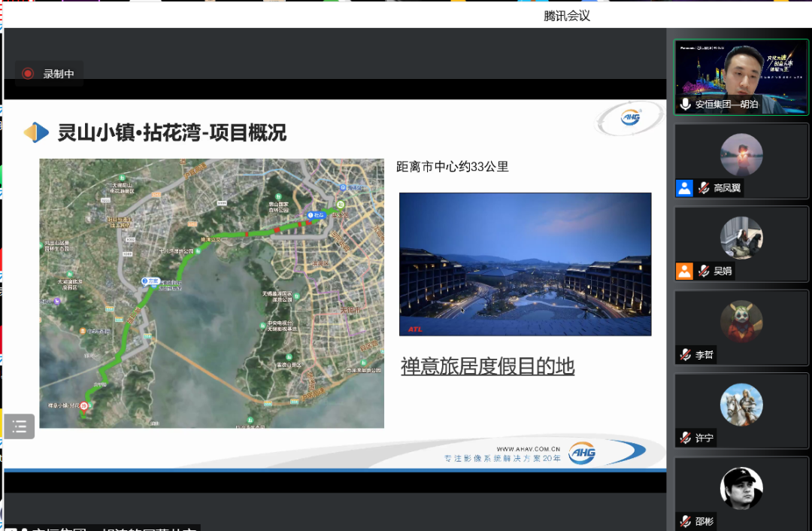
Task: Open the slide outline list icon
Action: [19, 426]
